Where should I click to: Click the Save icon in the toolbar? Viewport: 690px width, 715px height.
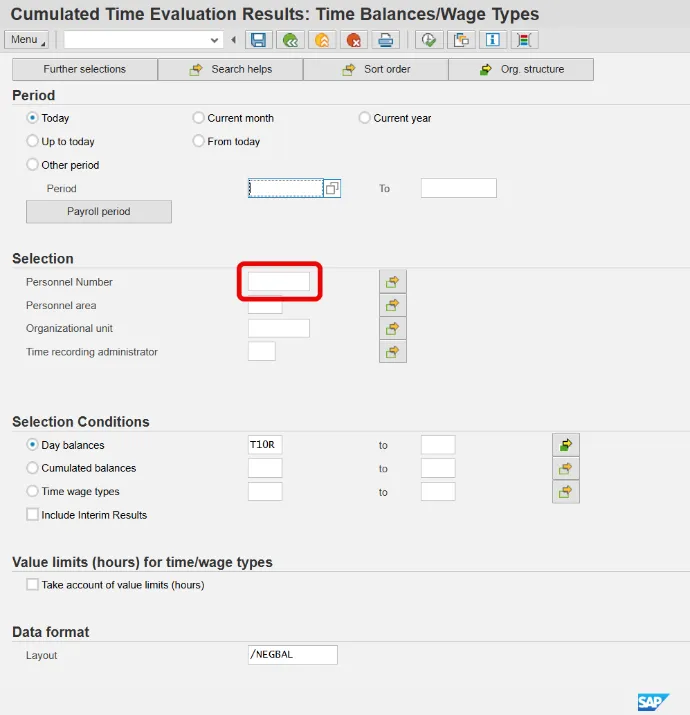(x=259, y=40)
